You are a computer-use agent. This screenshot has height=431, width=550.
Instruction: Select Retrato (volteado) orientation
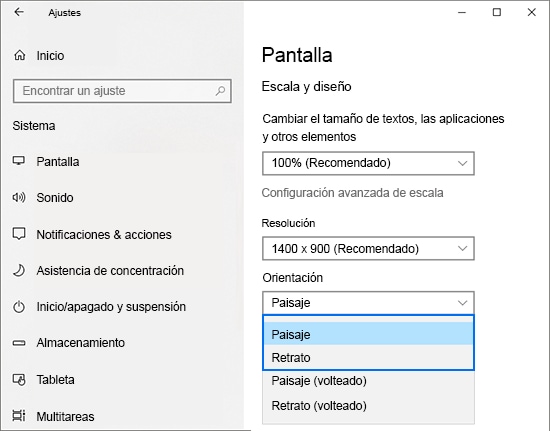tap(368, 406)
